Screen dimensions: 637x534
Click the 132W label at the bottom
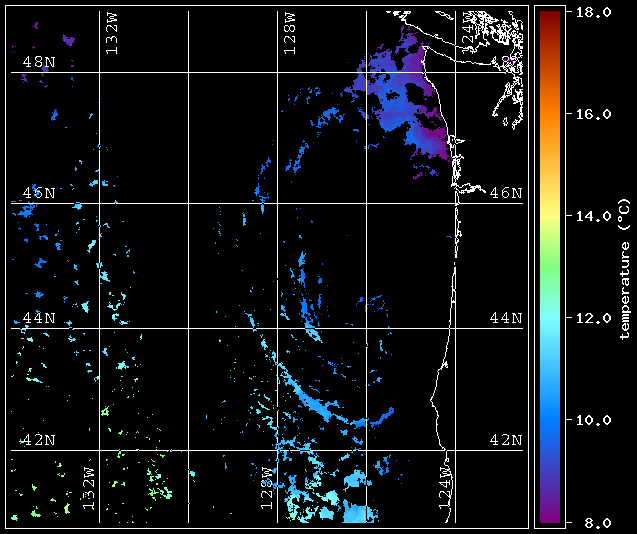(x=89, y=490)
